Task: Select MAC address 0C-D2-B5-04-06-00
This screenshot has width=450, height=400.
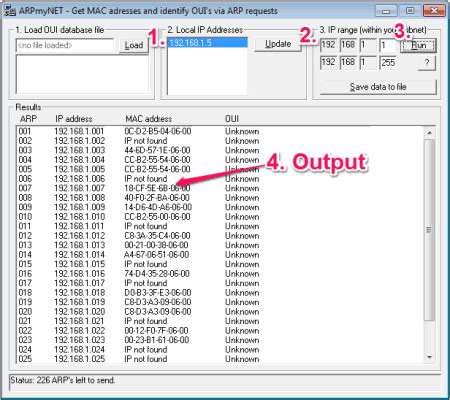Action: click(x=158, y=131)
